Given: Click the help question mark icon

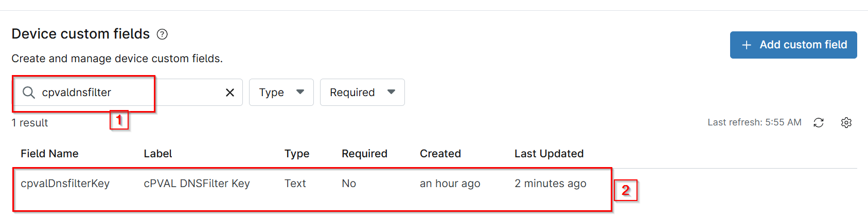Looking at the screenshot, I should 162,34.
